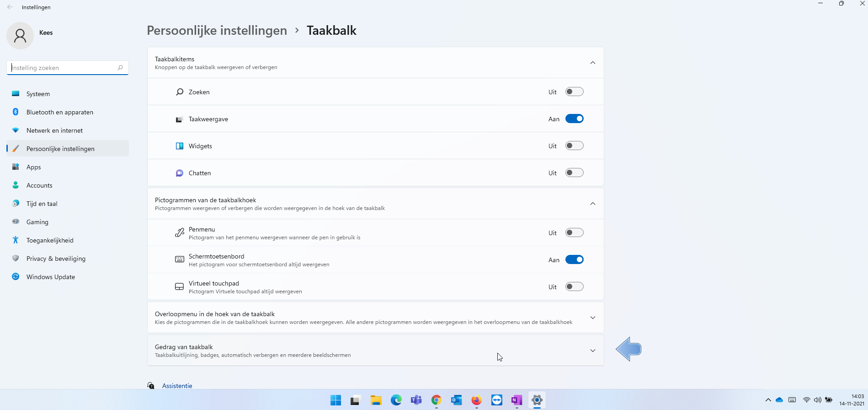
Task: Launch Google Chrome from taskbar
Action: point(437,400)
